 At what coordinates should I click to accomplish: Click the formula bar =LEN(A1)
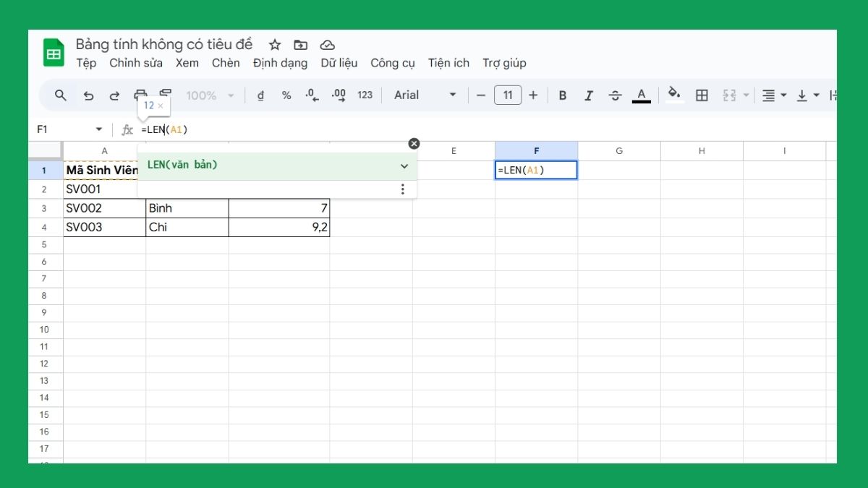164,129
